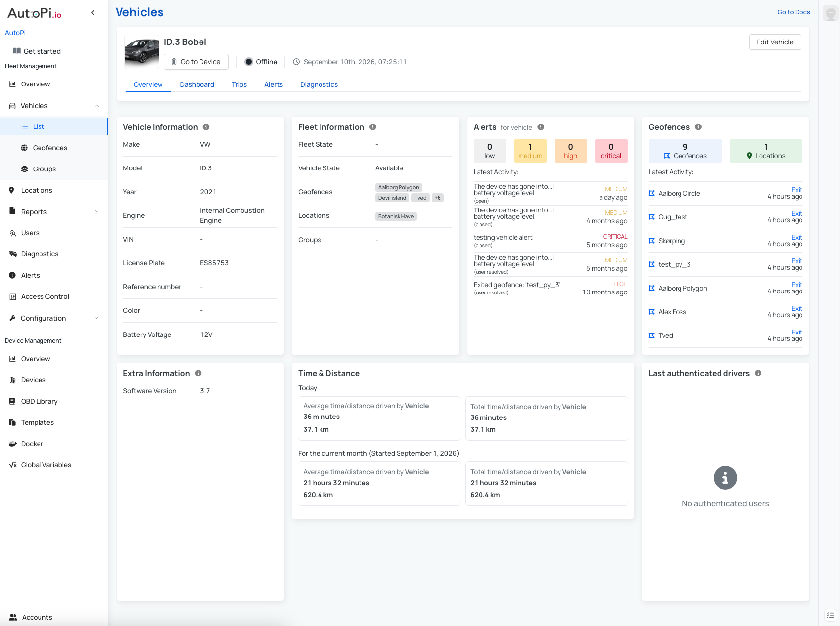Click the Fleet Information info icon
The image size is (840, 626).
(x=373, y=127)
